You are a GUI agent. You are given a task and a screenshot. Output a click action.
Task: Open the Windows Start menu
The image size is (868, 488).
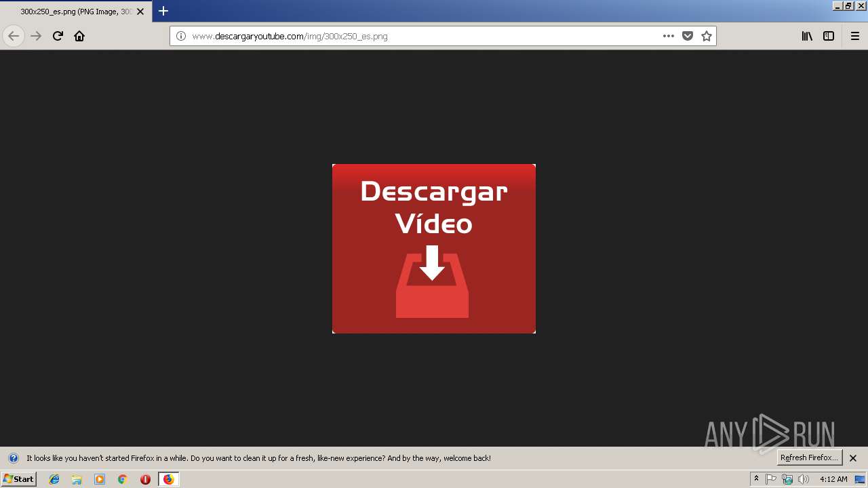coord(18,479)
